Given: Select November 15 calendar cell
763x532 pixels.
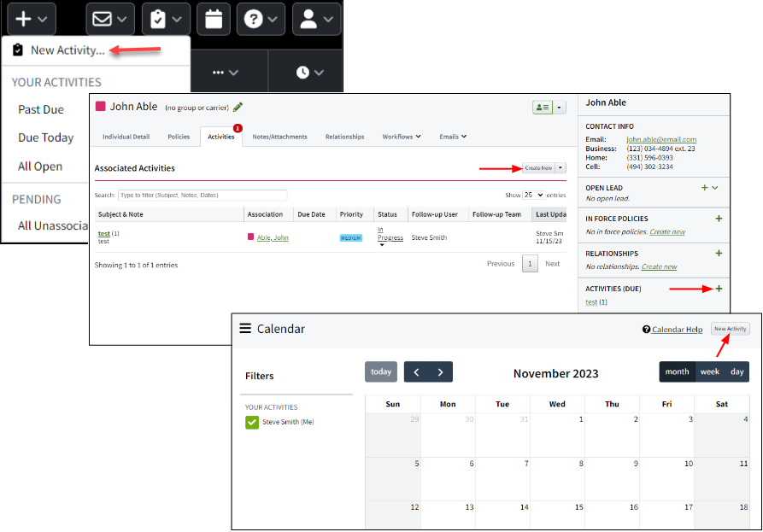Looking at the screenshot, I should tap(557, 514).
